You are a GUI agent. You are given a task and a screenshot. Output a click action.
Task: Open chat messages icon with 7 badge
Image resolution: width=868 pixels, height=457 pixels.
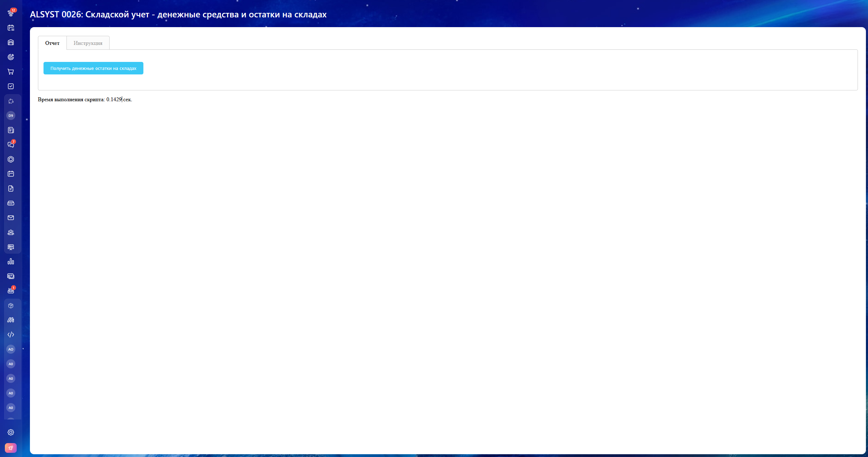tap(11, 145)
